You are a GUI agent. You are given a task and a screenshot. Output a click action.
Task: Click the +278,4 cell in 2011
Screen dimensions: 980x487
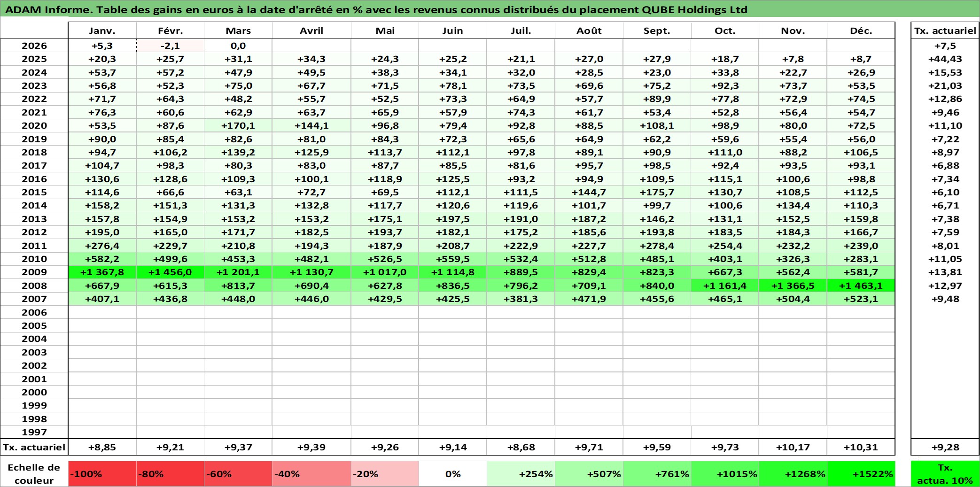[x=657, y=246]
